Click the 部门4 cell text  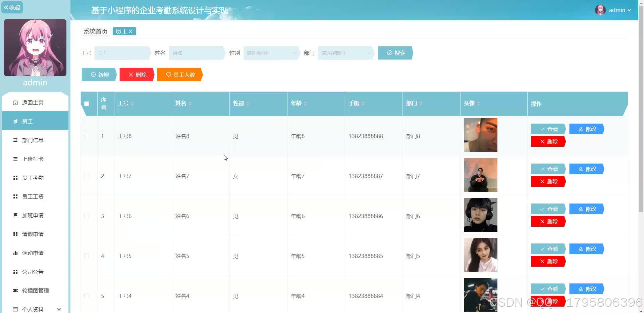pos(413,296)
